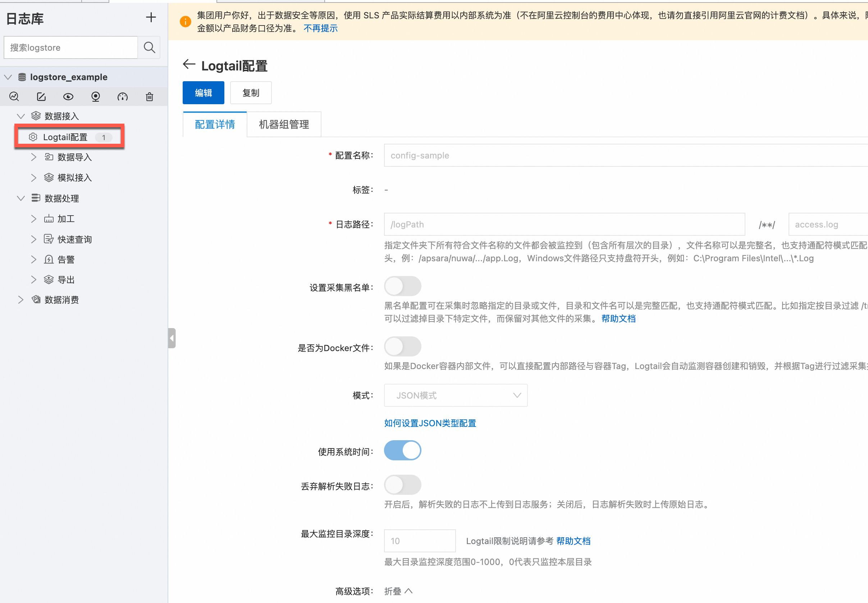868x603 pixels.
Task: Click the Logtail配置 gear icon
Action: pos(32,137)
